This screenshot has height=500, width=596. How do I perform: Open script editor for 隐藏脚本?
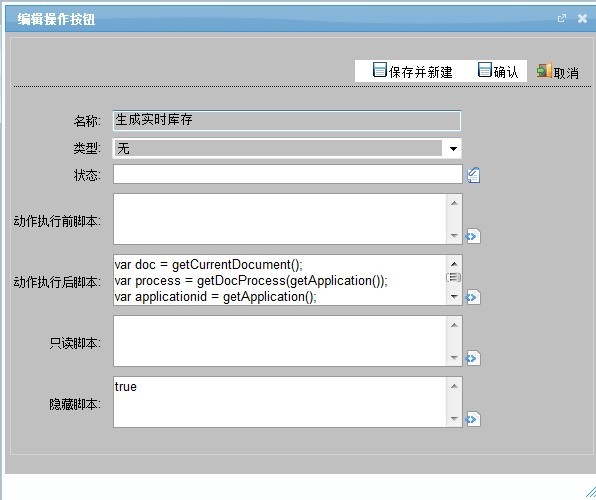tap(473, 419)
